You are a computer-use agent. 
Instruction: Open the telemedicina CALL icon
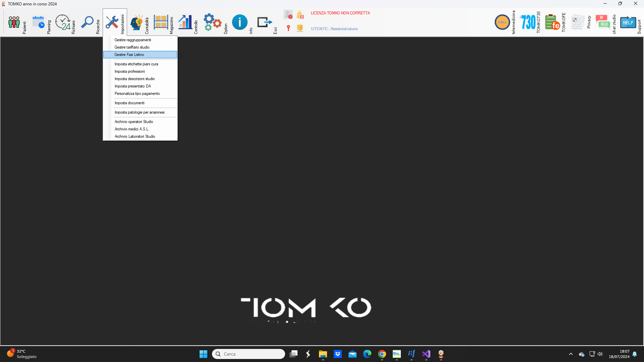tap(502, 22)
